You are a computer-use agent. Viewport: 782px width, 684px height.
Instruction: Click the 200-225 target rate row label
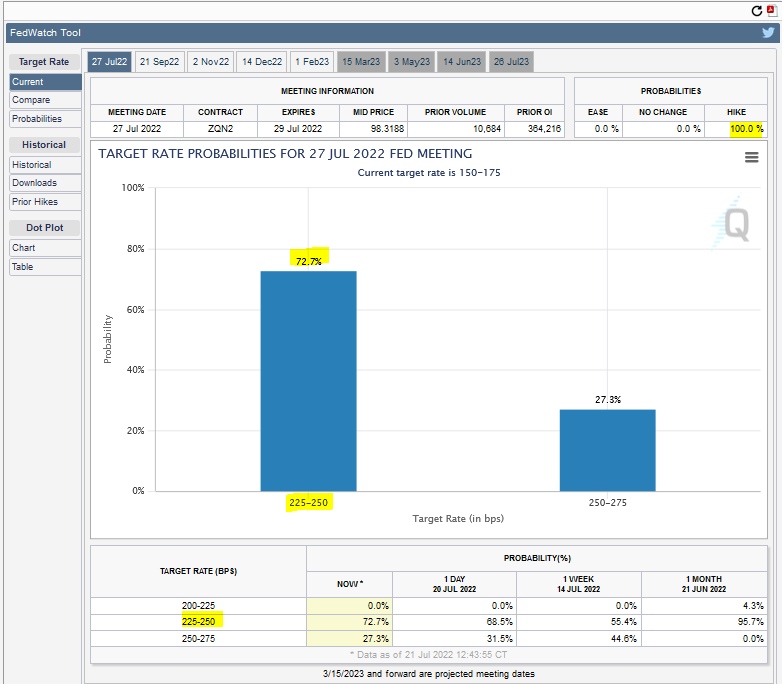198,606
